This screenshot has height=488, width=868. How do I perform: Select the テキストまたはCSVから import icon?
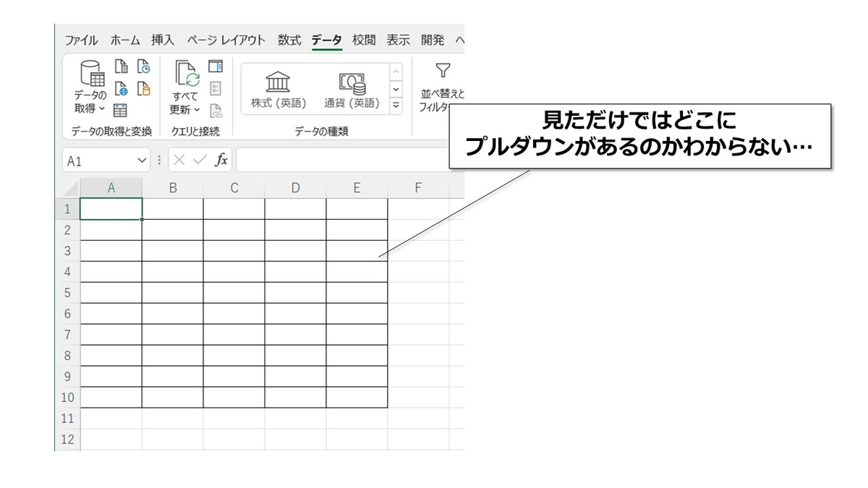coord(122,68)
